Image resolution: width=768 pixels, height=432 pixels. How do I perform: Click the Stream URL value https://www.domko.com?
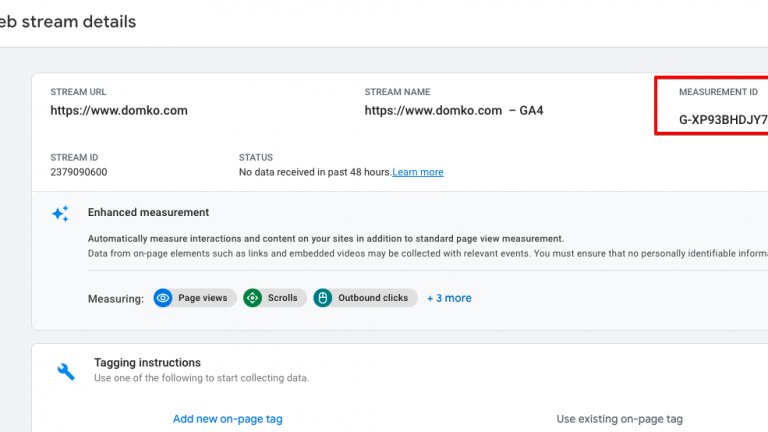tap(119, 111)
